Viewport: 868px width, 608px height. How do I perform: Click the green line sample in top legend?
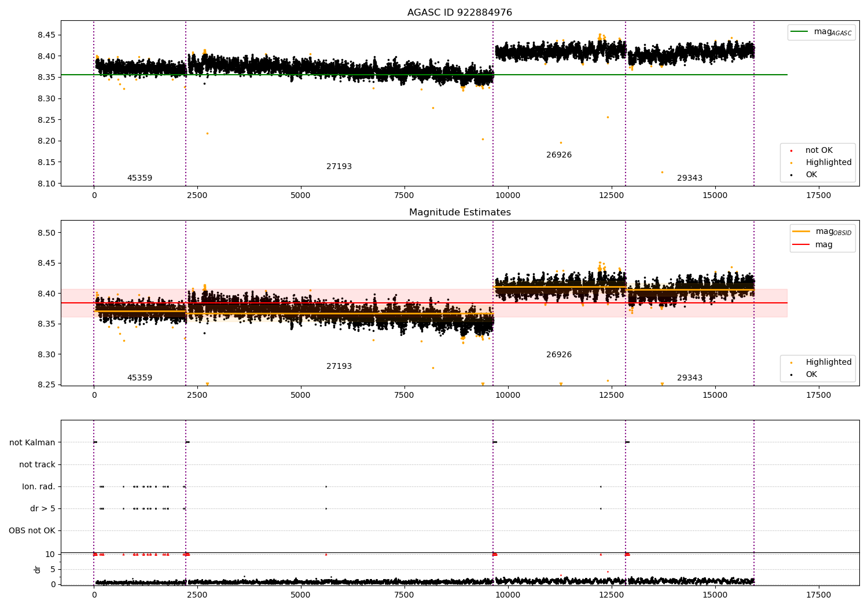click(800, 32)
